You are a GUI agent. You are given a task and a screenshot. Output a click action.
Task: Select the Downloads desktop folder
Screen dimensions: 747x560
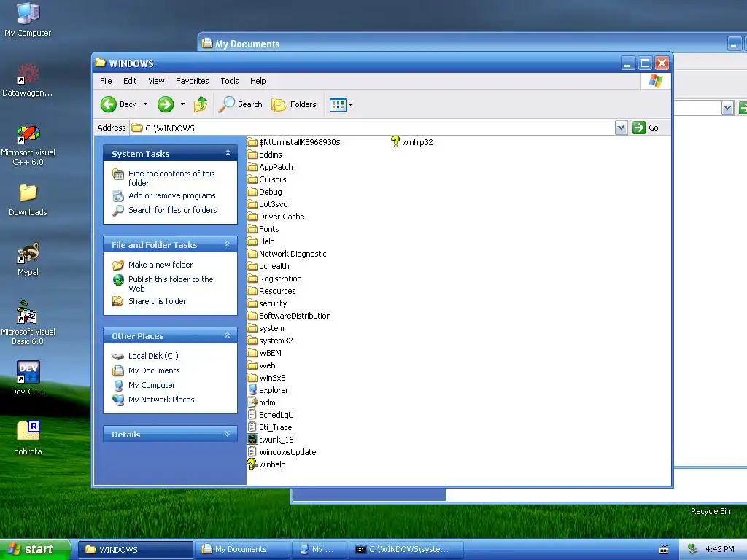click(28, 200)
